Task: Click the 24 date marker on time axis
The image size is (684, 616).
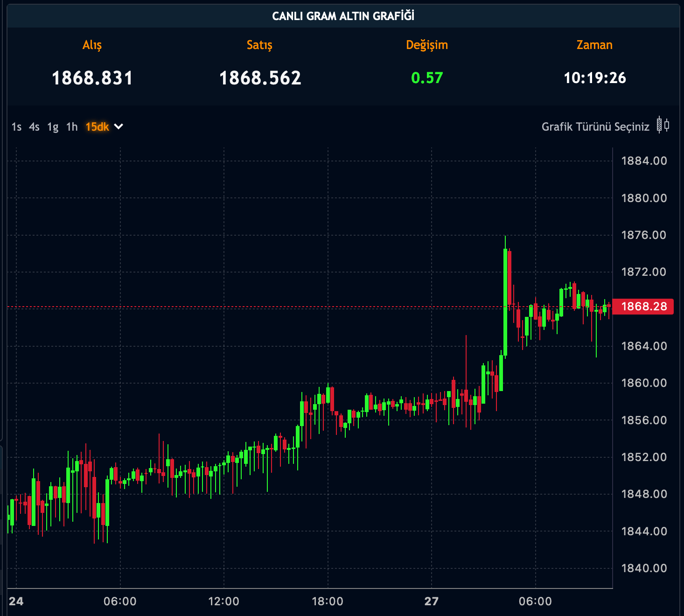Action: point(16,602)
